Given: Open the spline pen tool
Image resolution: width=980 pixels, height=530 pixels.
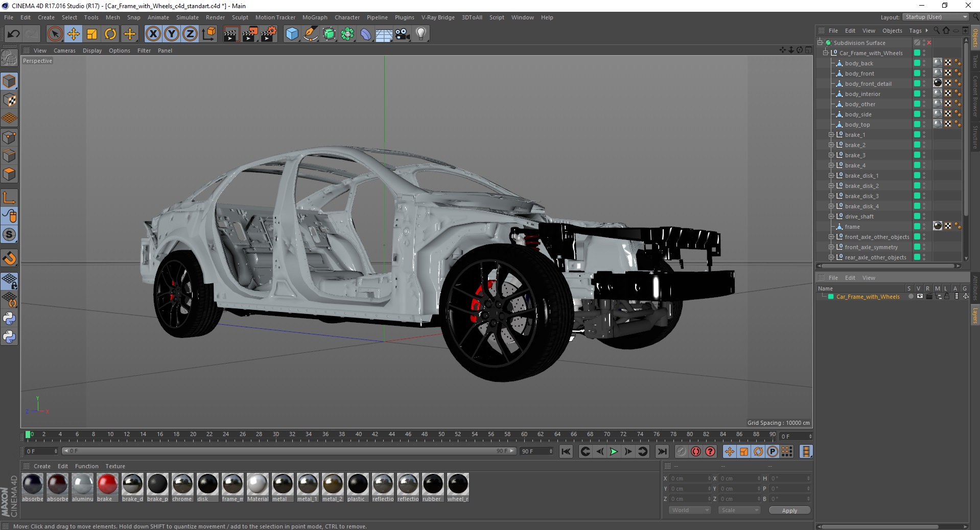Looking at the screenshot, I should pos(311,34).
